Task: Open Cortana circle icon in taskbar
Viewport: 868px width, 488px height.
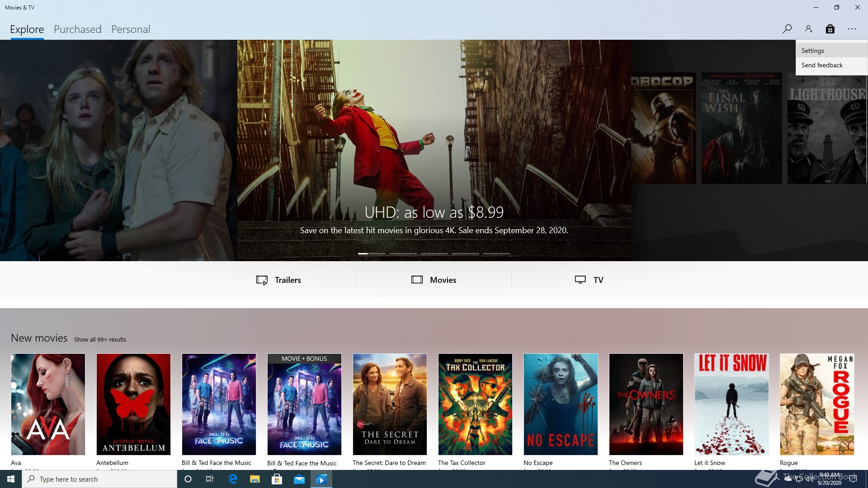Action: pos(188,479)
